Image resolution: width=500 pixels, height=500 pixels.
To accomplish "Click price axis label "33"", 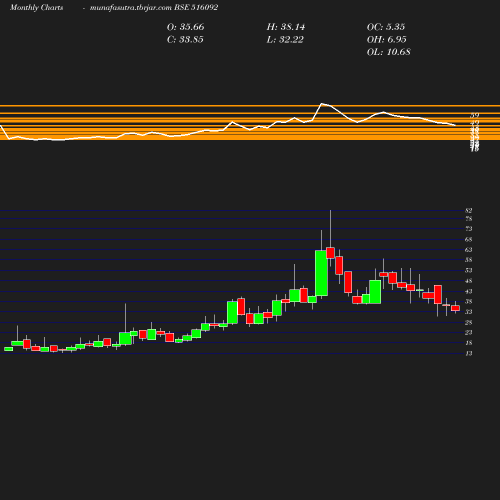I will click(469, 312).
